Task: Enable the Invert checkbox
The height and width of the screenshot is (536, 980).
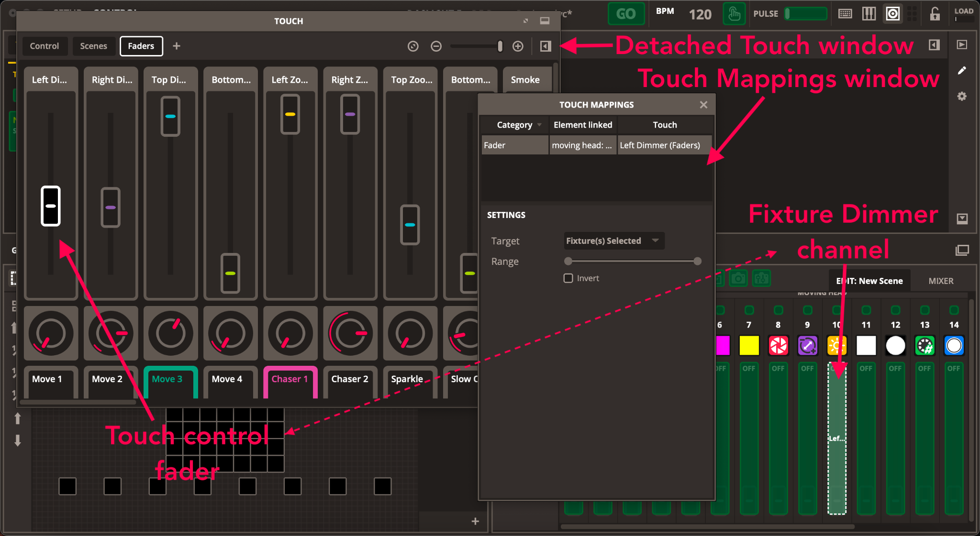Action: coord(568,278)
